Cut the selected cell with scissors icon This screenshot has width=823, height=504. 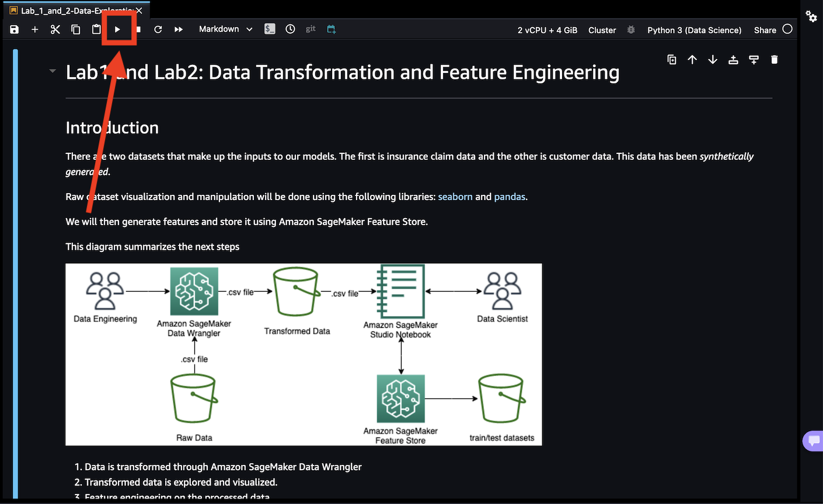pos(55,29)
